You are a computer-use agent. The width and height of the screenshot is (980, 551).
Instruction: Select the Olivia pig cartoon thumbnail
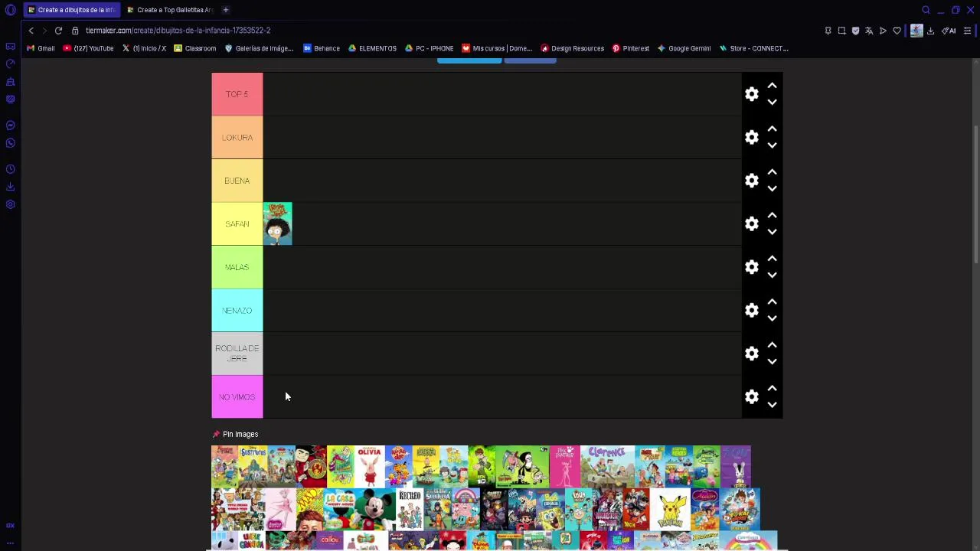point(369,466)
